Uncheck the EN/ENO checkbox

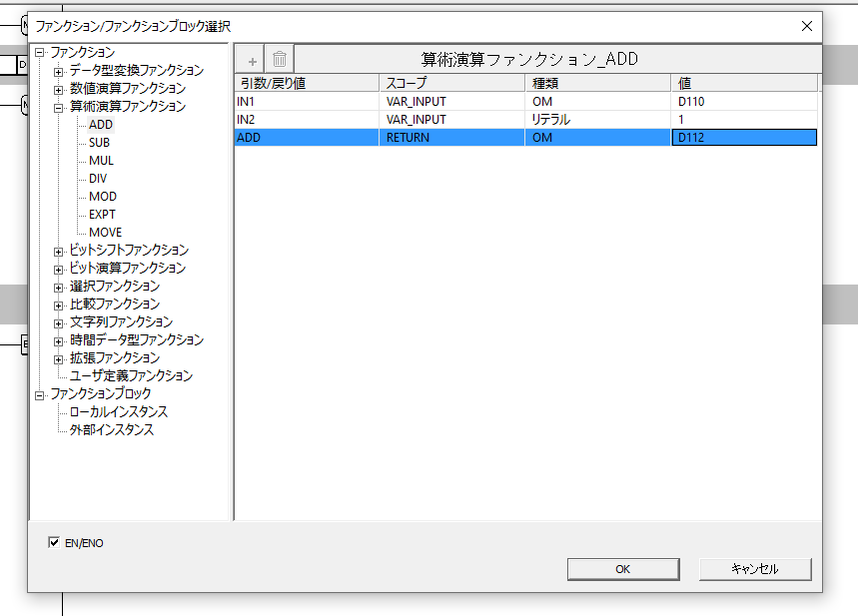[x=54, y=543]
